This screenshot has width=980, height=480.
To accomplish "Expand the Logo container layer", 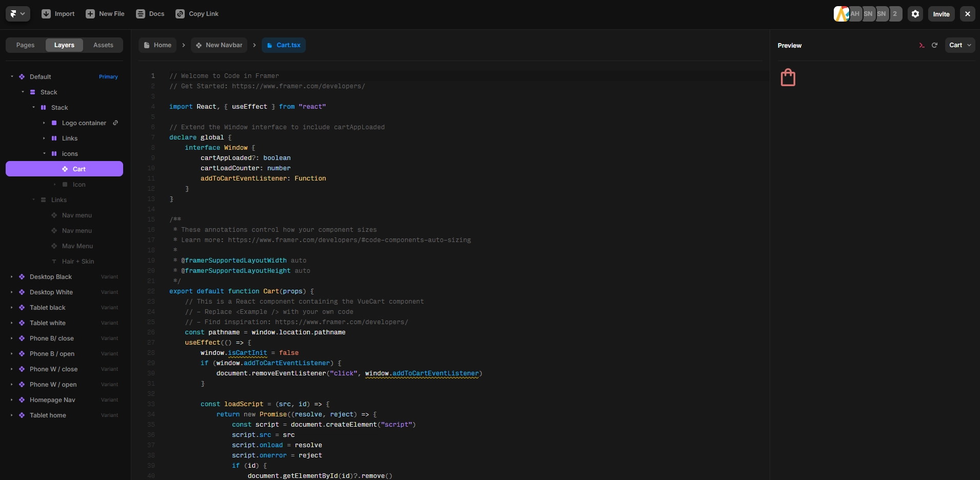I will tap(44, 123).
